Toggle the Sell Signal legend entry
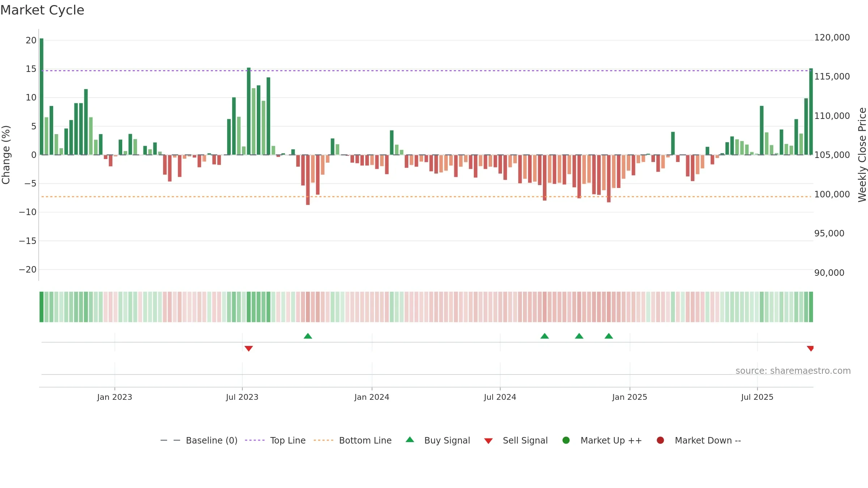The height and width of the screenshot is (488, 868). (x=516, y=440)
